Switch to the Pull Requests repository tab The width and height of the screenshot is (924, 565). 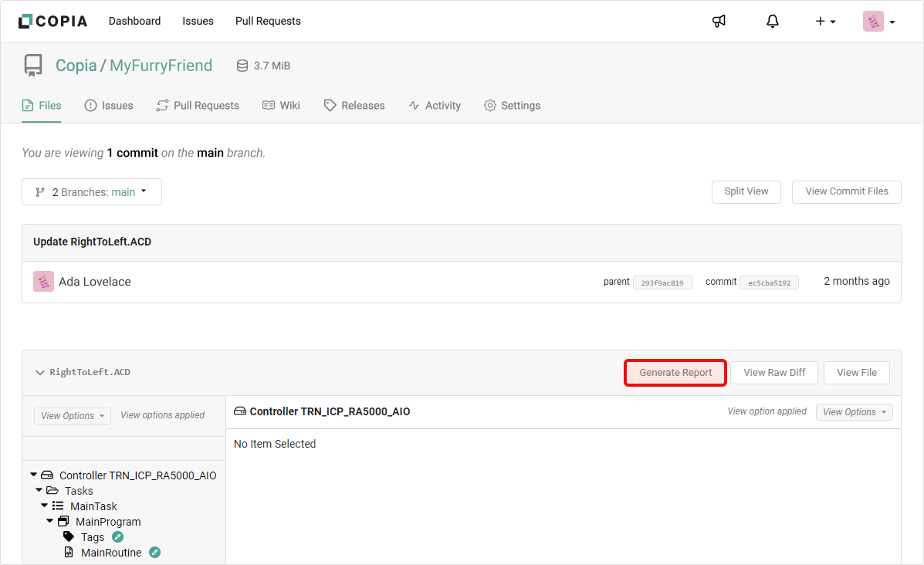pos(198,106)
